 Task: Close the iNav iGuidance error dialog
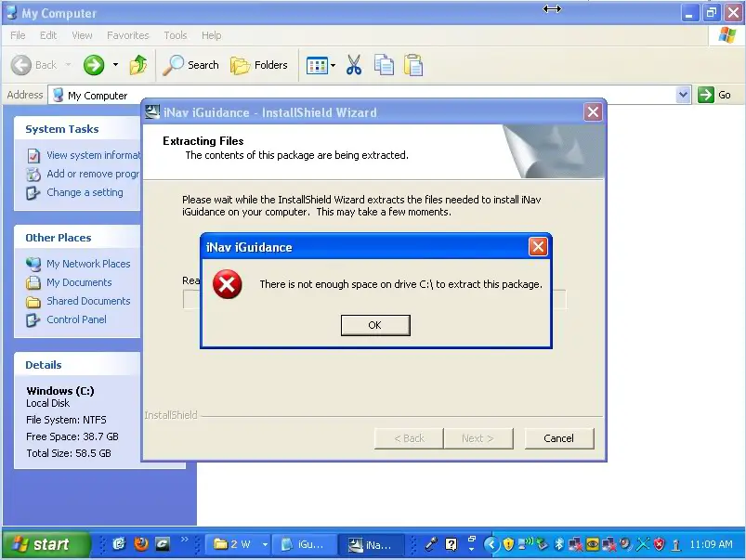pos(538,246)
